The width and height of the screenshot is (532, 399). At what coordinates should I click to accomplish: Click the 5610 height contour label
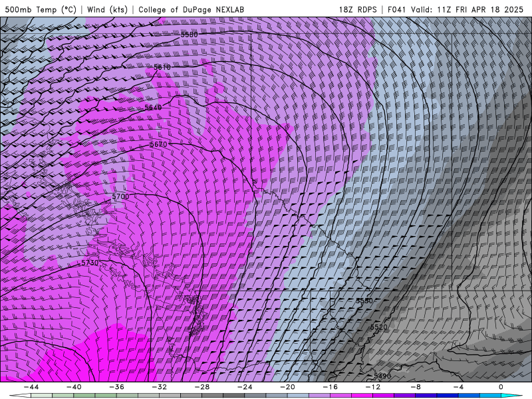click(x=162, y=67)
